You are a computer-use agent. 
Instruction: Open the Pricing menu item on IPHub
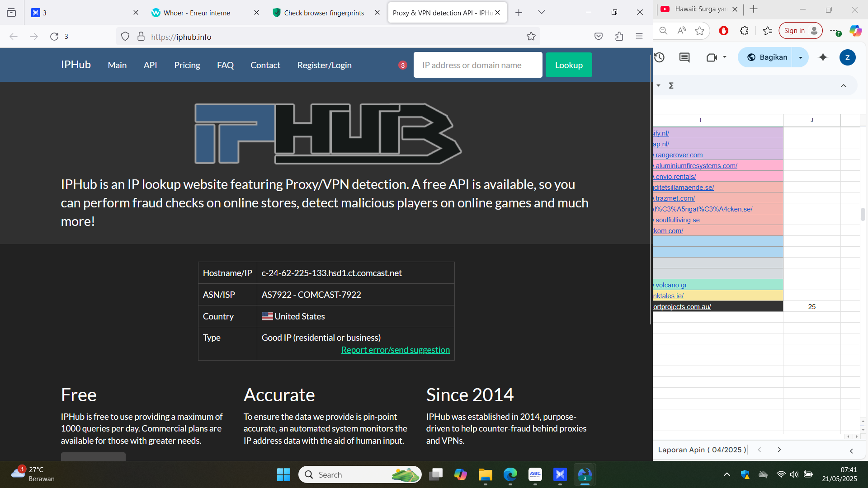coord(187,65)
